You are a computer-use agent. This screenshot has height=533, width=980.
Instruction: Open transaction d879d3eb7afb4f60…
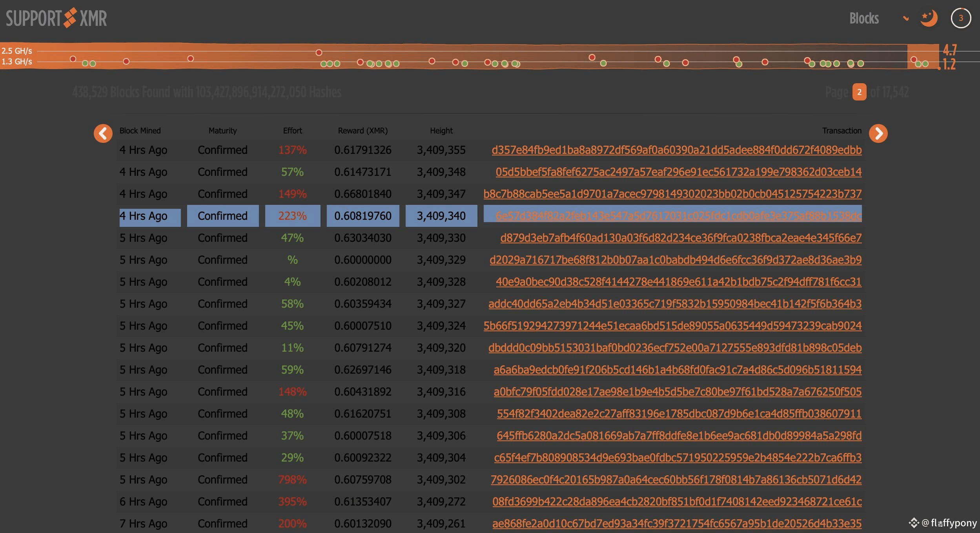coord(681,238)
